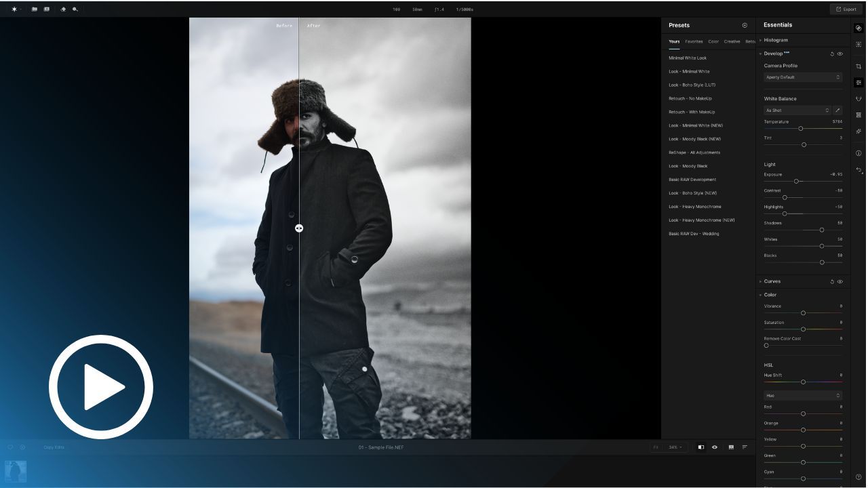Apply the Look - Moody Black (NEW) preset
The height and width of the screenshot is (488, 868).
695,139
